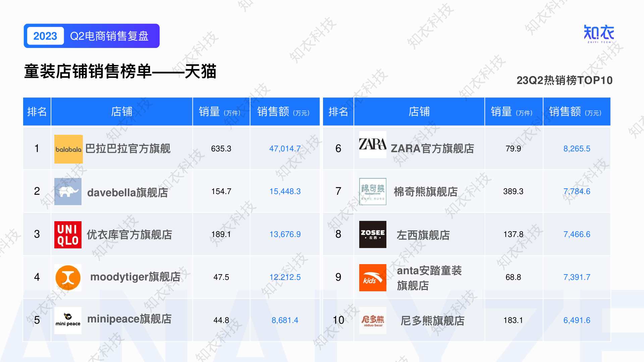
Task: Click sales volume value 183.1
Action: 513,320
